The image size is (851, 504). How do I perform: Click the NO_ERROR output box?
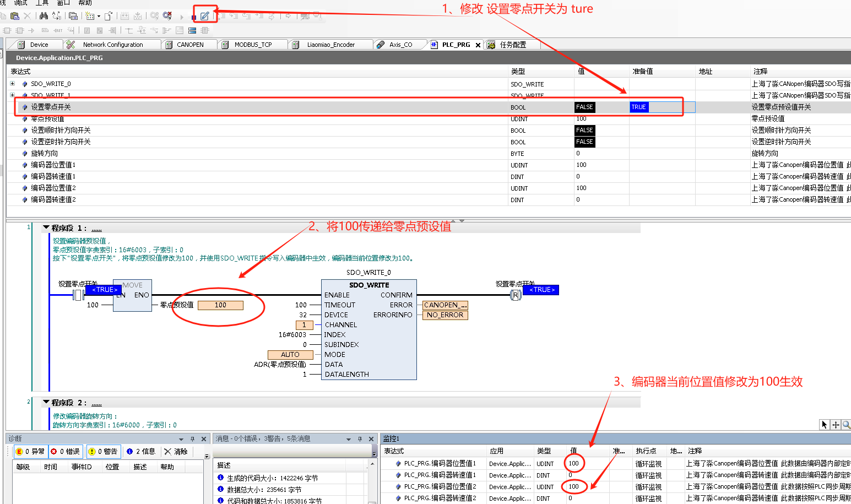(x=445, y=315)
